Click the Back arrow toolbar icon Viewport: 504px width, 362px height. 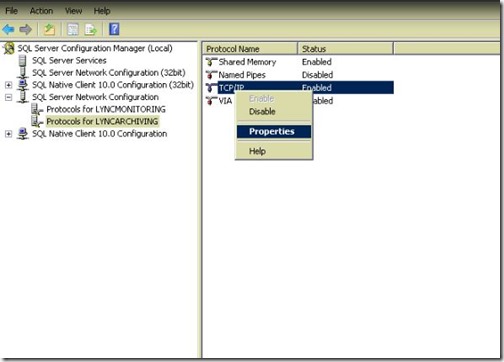[8, 30]
